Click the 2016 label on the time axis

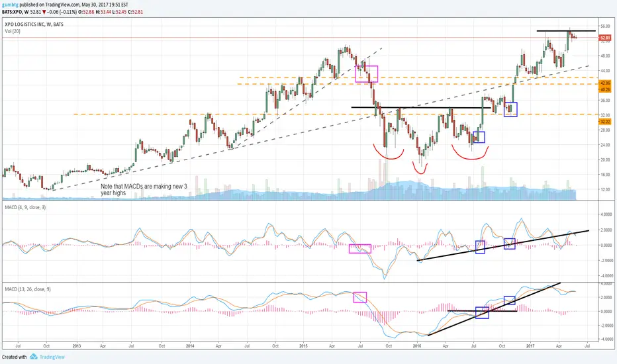point(416,346)
